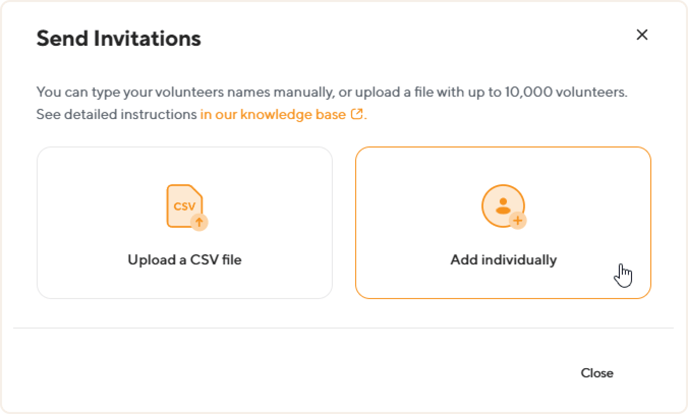Dismiss the dialog with the X icon

coord(642,35)
